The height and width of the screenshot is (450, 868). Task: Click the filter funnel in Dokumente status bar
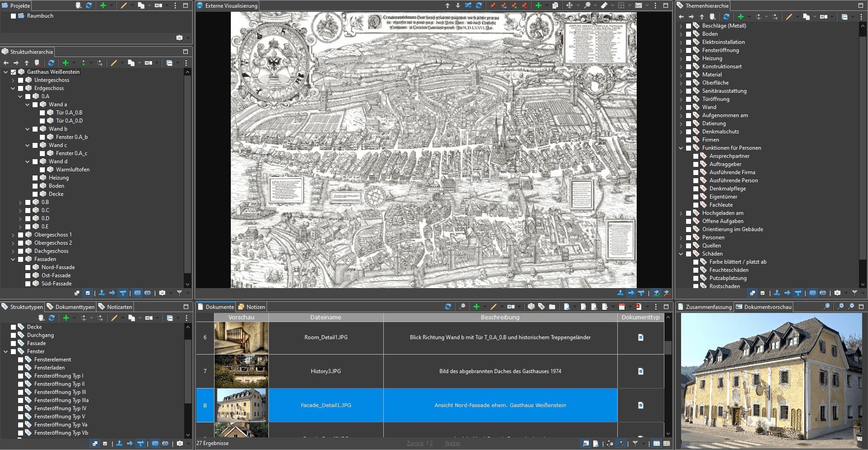[x=635, y=444]
